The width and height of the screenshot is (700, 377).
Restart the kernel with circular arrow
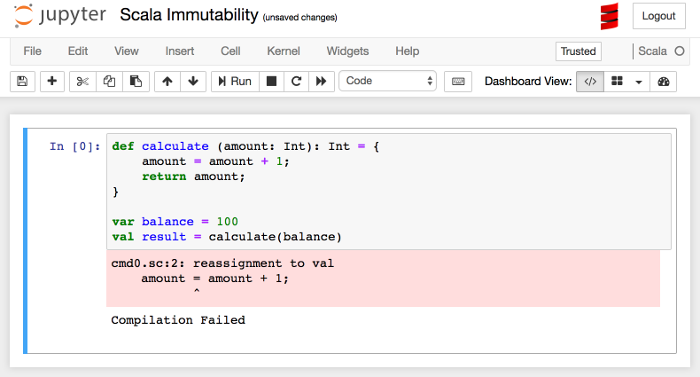click(x=296, y=81)
